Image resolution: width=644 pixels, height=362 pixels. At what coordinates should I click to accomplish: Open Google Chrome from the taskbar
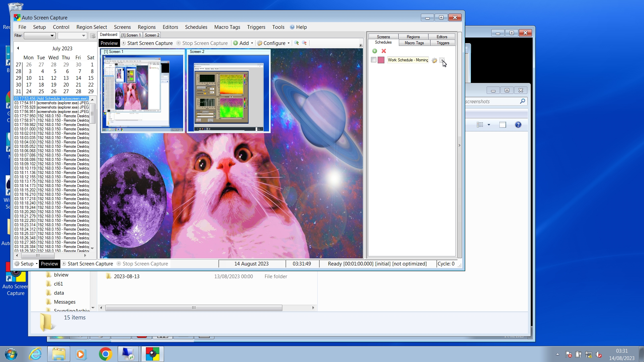[105, 354]
